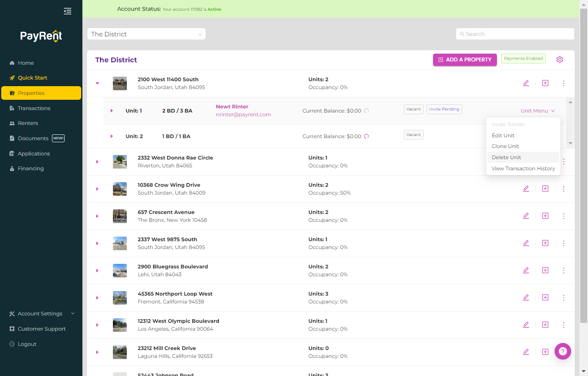This screenshot has width=588, height=376.
Task: Choose View Transaction History option
Action: [523, 169]
